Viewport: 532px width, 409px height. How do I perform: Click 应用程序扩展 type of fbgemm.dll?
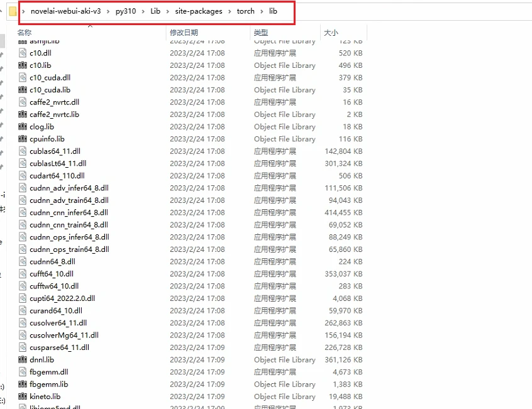275,372
